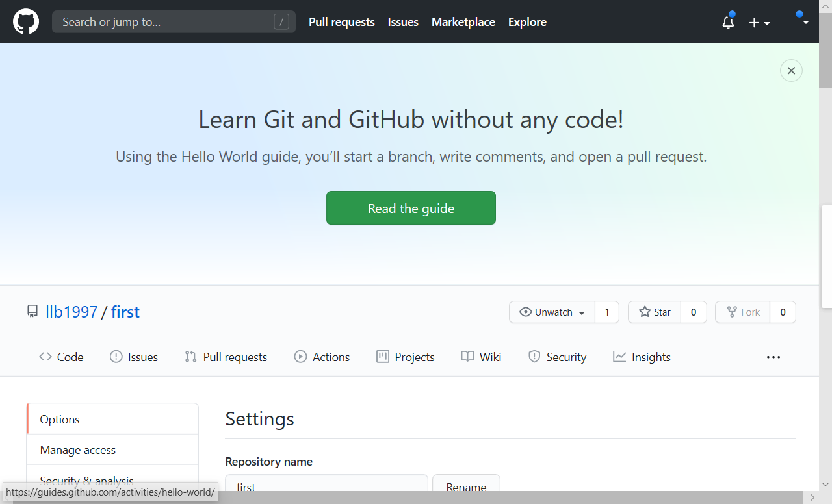
Task: Open Explore in top navigation
Action: (527, 21)
